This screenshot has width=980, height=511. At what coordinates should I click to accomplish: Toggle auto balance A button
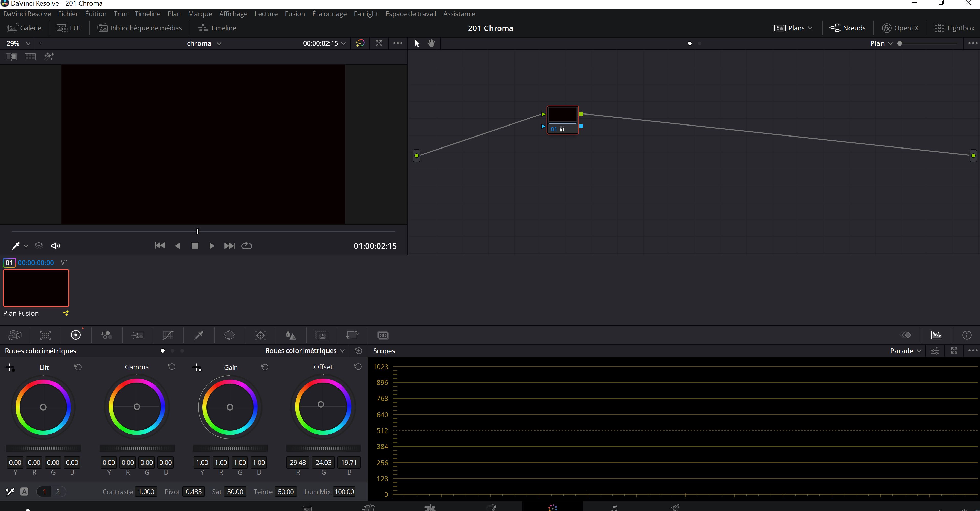(x=24, y=492)
